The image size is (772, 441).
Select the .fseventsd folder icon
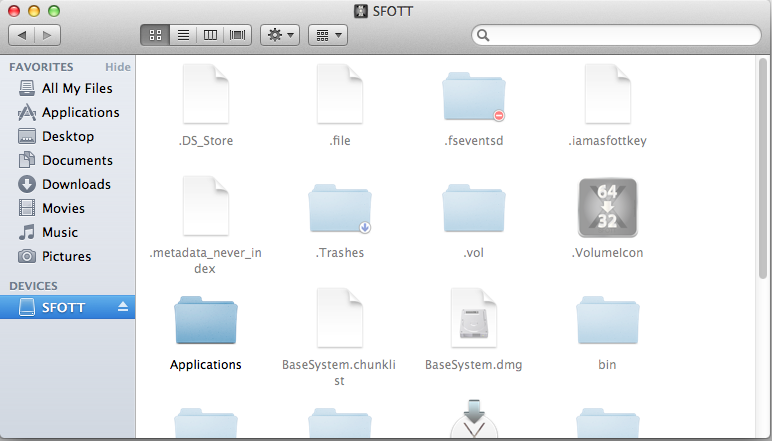(474, 96)
